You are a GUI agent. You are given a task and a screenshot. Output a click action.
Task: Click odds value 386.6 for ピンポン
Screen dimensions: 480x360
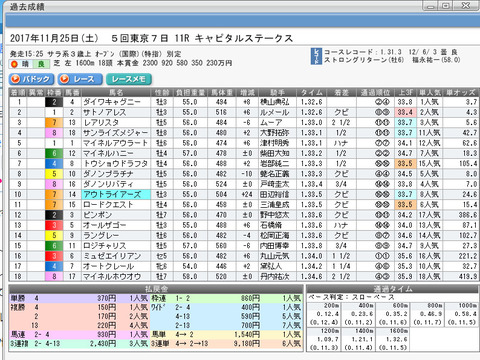(468, 215)
